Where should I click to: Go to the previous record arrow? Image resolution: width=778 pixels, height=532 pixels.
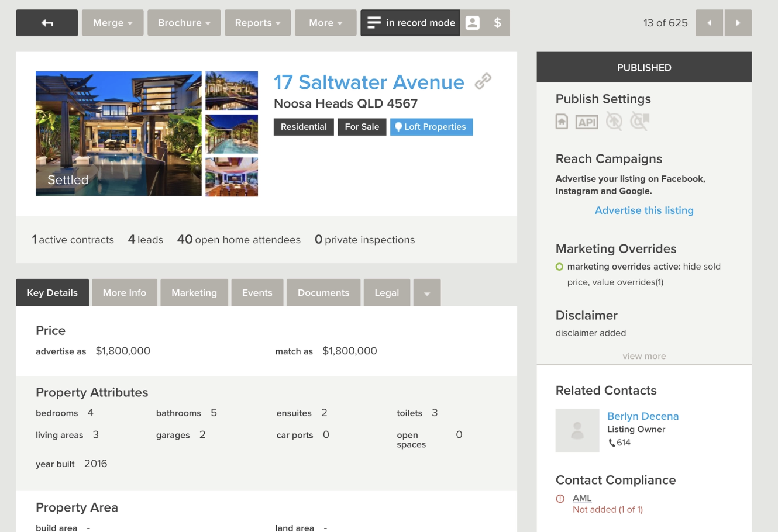709,23
